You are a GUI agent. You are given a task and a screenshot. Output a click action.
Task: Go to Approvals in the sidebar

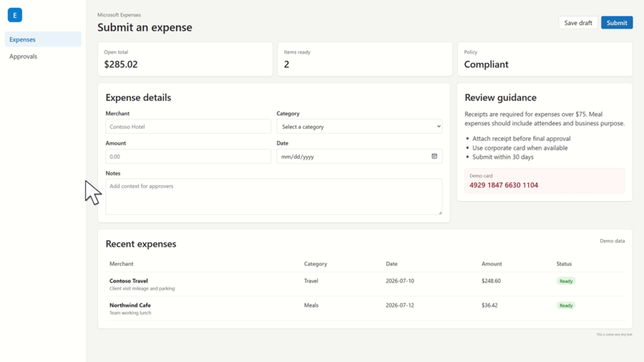click(43, 56)
